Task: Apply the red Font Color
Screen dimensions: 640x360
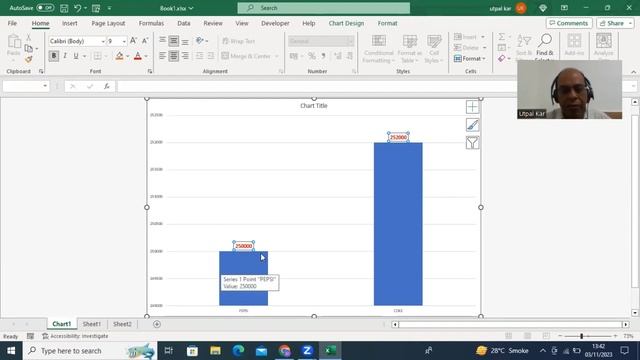Action: (138, 56)
